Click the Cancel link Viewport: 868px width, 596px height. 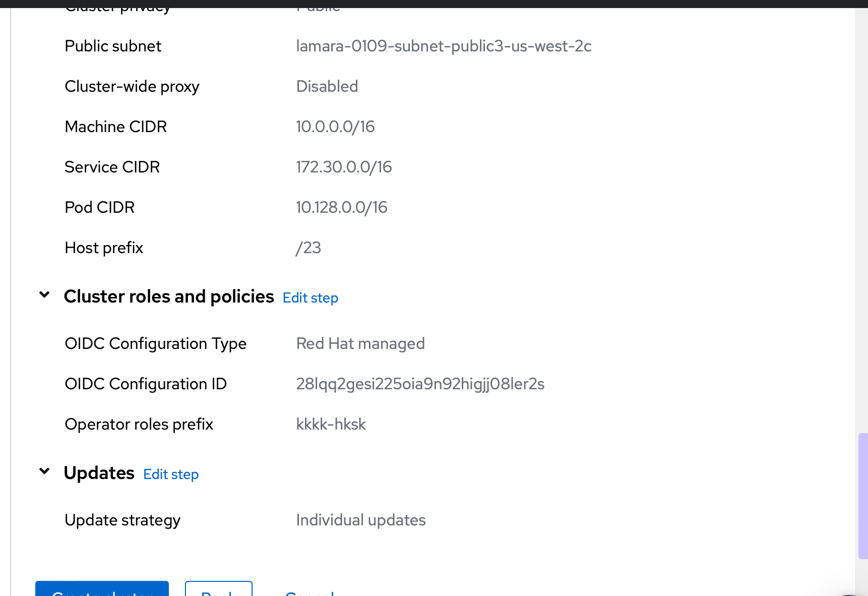click(309, 592)
